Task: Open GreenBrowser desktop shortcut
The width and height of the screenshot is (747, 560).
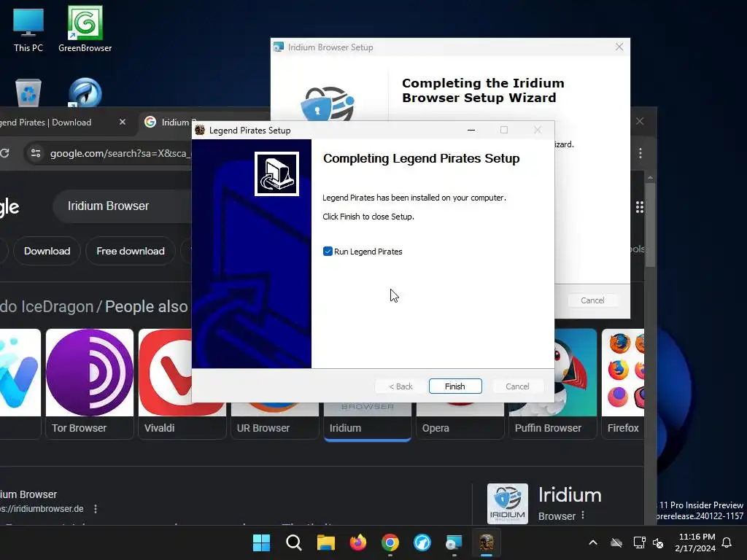Action: (x=85, y=29)
